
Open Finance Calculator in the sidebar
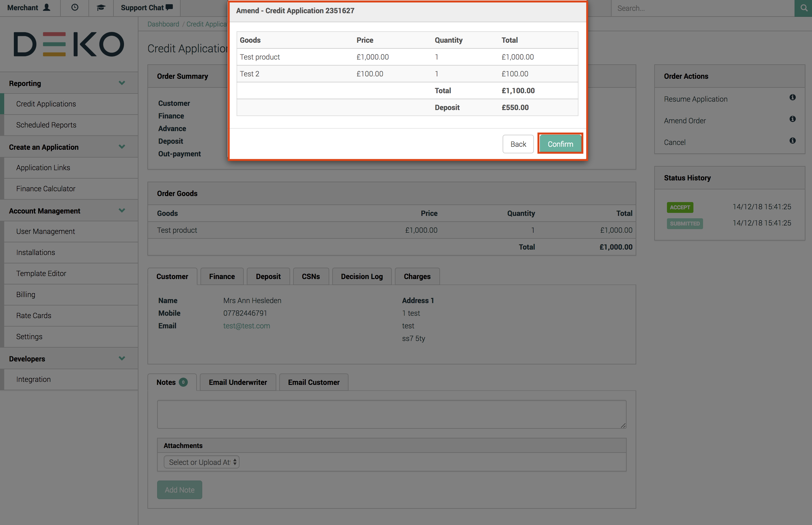[46, 189]
